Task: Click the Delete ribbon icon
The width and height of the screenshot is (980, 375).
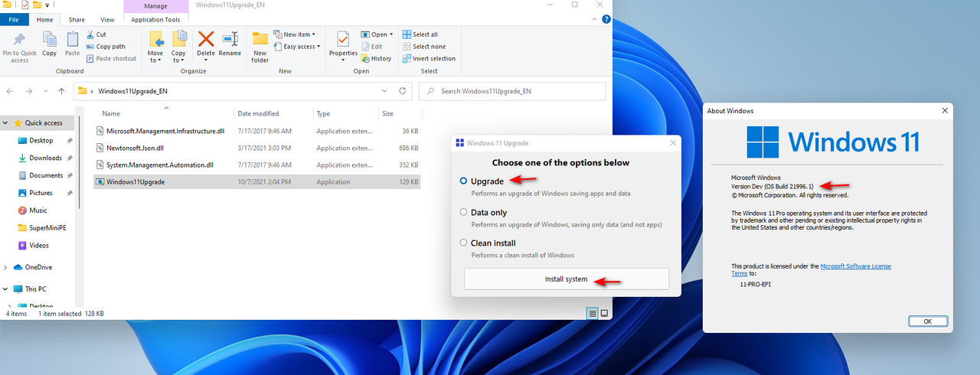Action: coord(206,44)
